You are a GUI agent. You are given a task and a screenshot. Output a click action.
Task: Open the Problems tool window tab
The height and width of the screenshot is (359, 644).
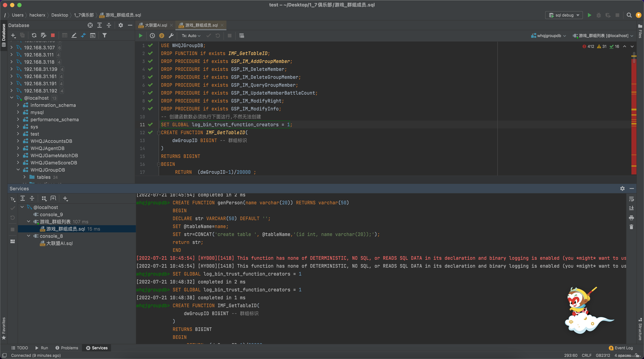click(67, 348)
